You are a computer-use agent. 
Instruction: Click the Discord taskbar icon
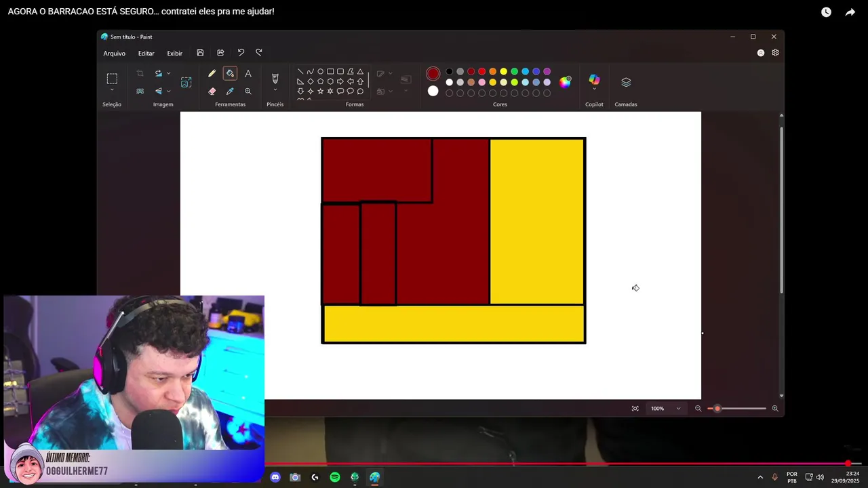pos(275,477)
